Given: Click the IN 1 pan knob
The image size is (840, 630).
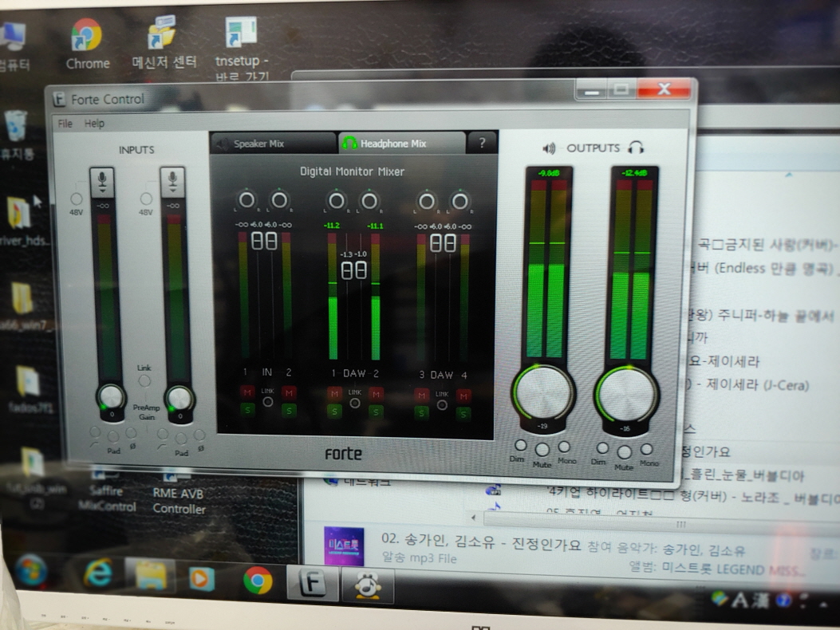Looking at the screenshot, I should (247, 200).
